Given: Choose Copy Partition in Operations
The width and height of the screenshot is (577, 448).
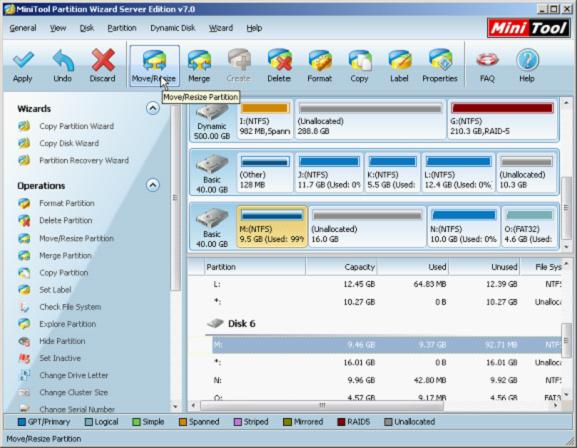Looking at the screenshot, I should (x=64, y=273).
